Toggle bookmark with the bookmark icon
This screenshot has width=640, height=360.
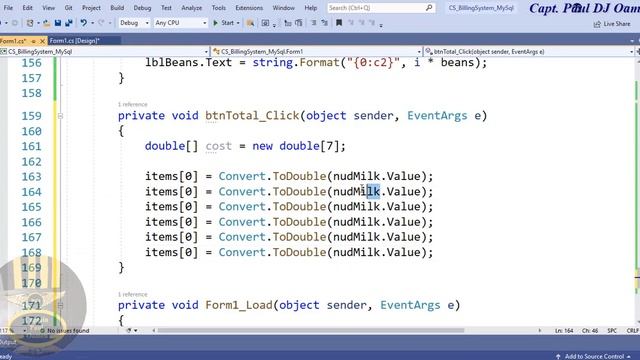[x=339, y=23]
